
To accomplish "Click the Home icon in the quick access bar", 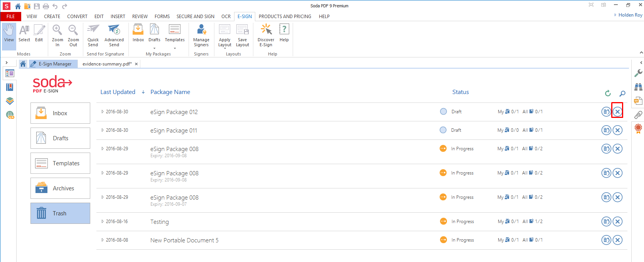I will [18, 6].
